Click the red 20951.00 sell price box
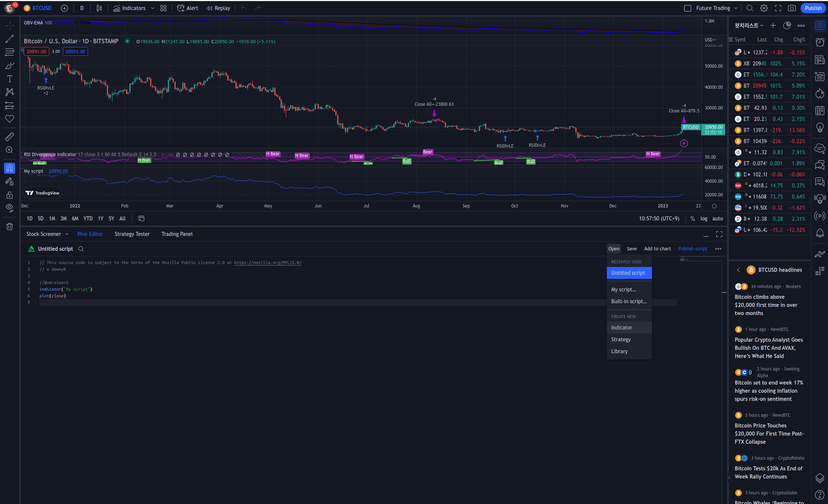828x504 pixels. (x=36, y=52)
